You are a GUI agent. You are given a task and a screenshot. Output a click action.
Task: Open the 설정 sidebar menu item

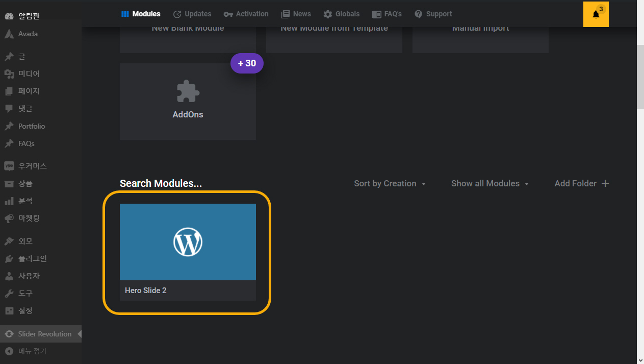(x=41, y=311)
